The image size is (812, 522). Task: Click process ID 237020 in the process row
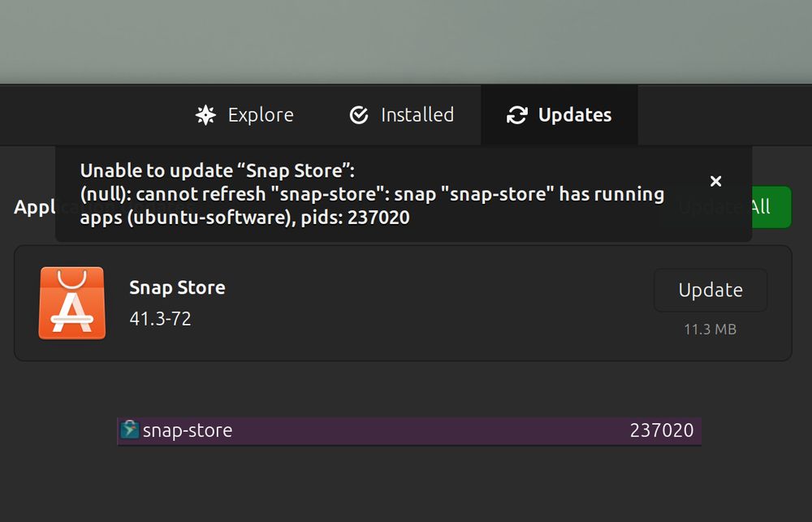tap(661, 430)
